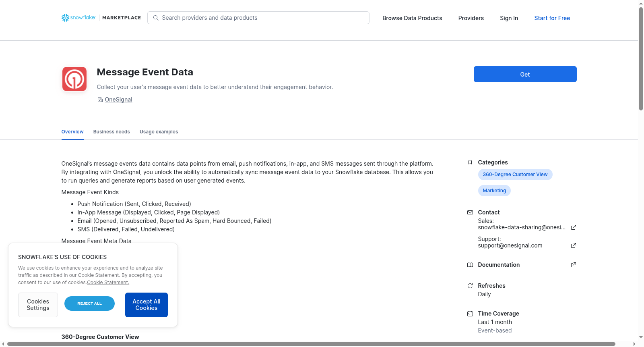Open support email external link icon

tap(574, 245)
